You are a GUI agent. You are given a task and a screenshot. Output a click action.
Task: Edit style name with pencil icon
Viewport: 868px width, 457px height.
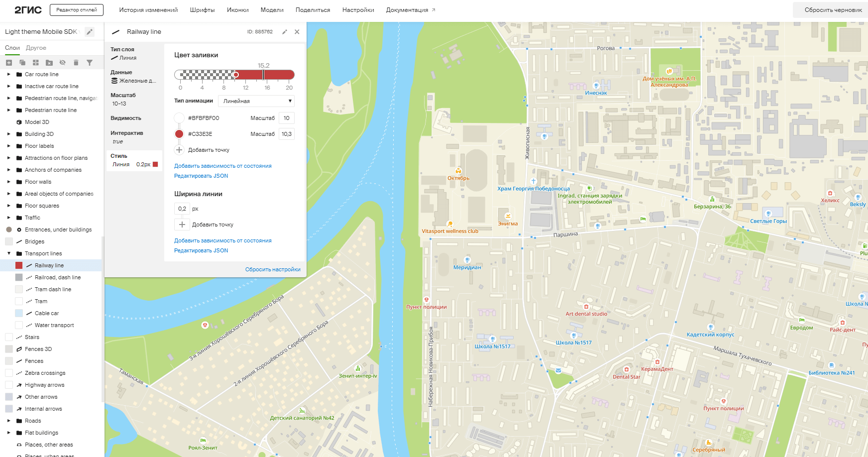click(90, 32)
